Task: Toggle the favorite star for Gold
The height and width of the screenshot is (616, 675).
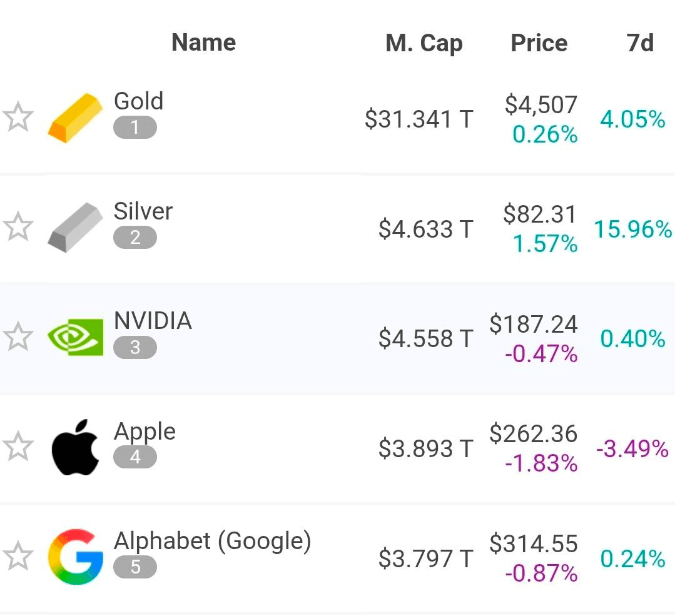Action: 18,118
